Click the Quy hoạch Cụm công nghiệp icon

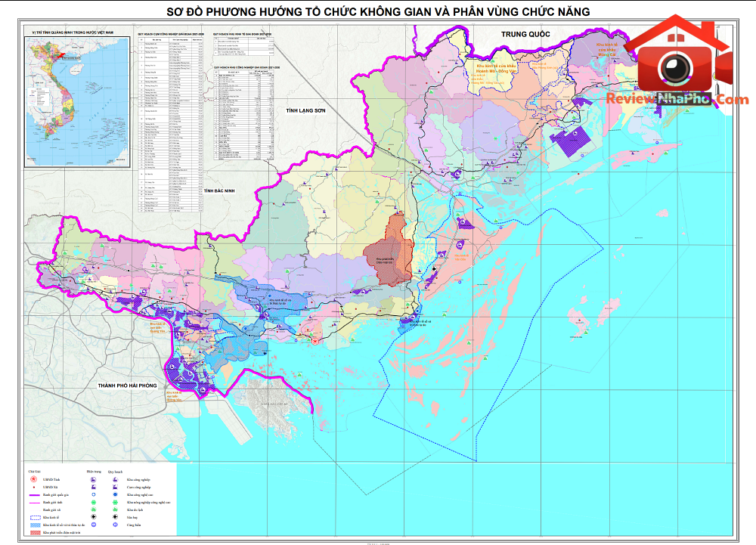[x=115, y=488]
